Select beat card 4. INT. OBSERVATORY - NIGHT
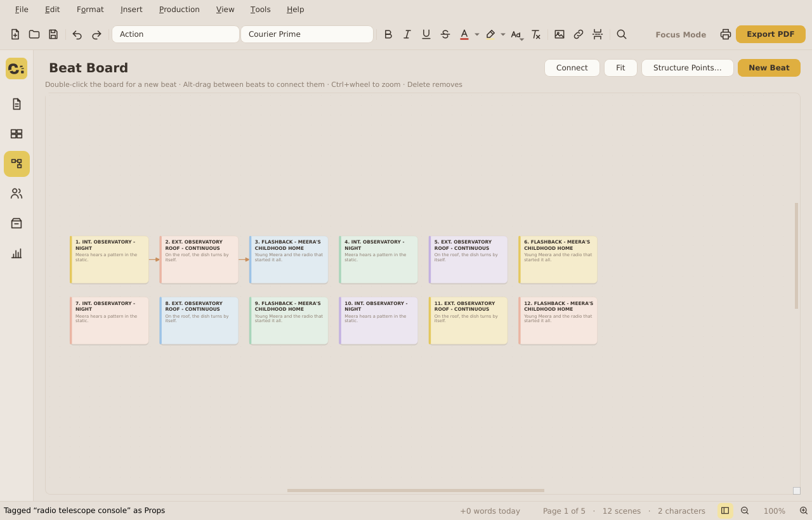812x520 pixels. pyautogui.click(x=378, y=260)
